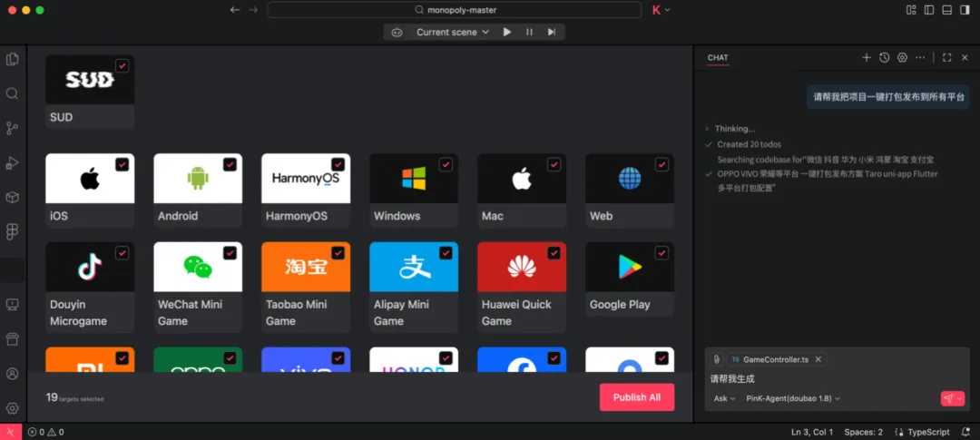Viewport: 980px width, 440px height.
Task: Open chat more options ellipsis
Action: (x=920, y=57)
